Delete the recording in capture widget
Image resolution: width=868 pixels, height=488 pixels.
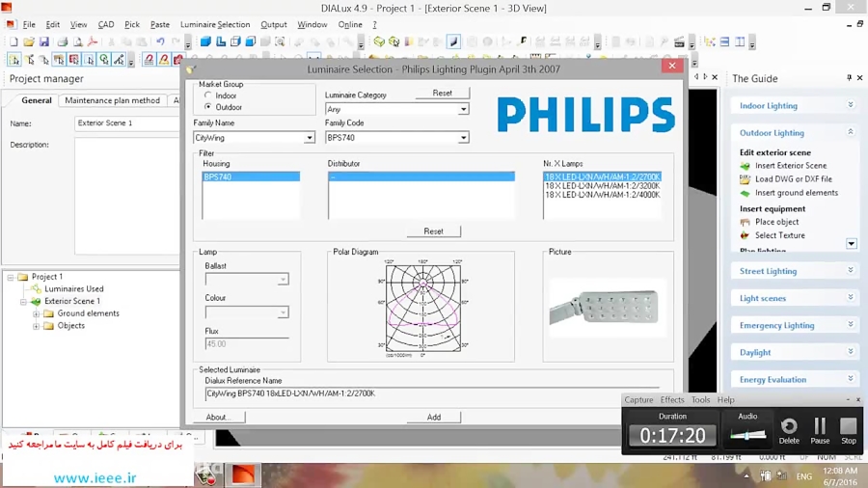click(789, 431)
